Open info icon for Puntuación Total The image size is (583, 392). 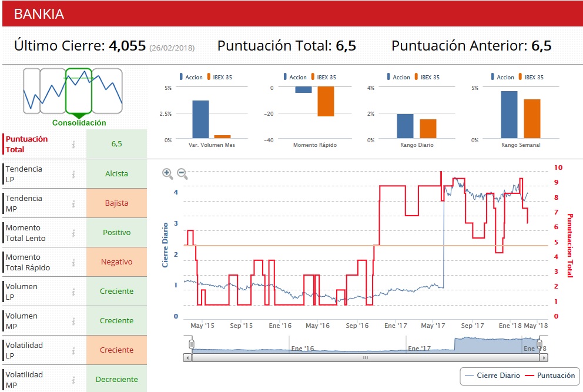tap(73, 145)
